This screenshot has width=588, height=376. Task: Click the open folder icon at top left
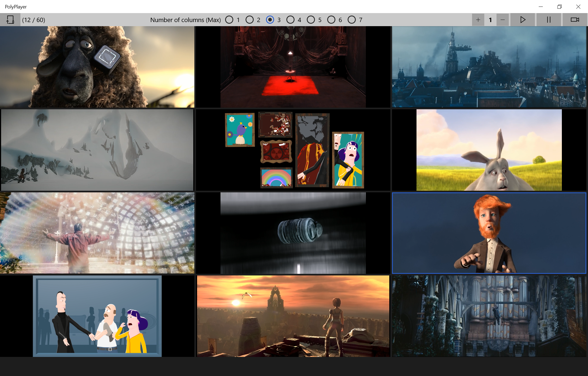[10, 20]
